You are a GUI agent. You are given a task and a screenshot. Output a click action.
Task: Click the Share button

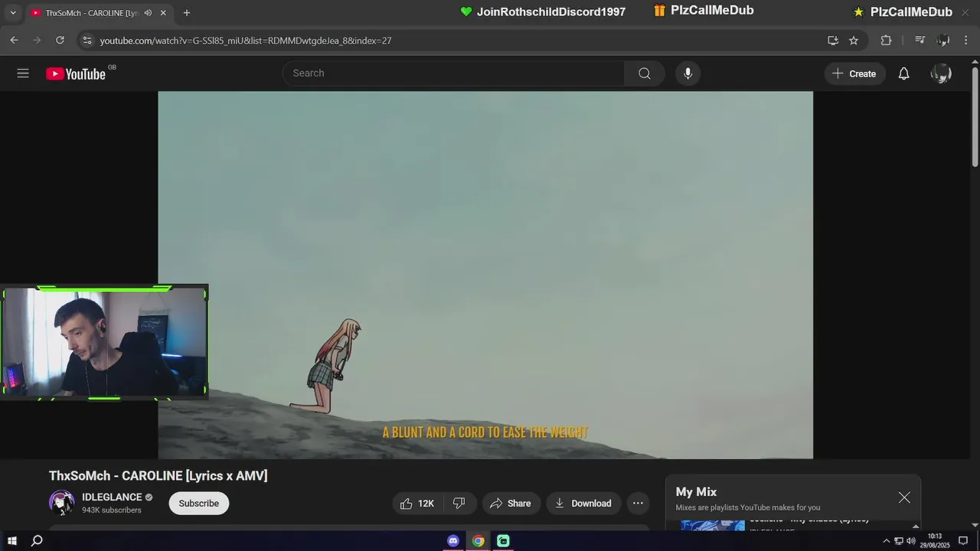511,503
